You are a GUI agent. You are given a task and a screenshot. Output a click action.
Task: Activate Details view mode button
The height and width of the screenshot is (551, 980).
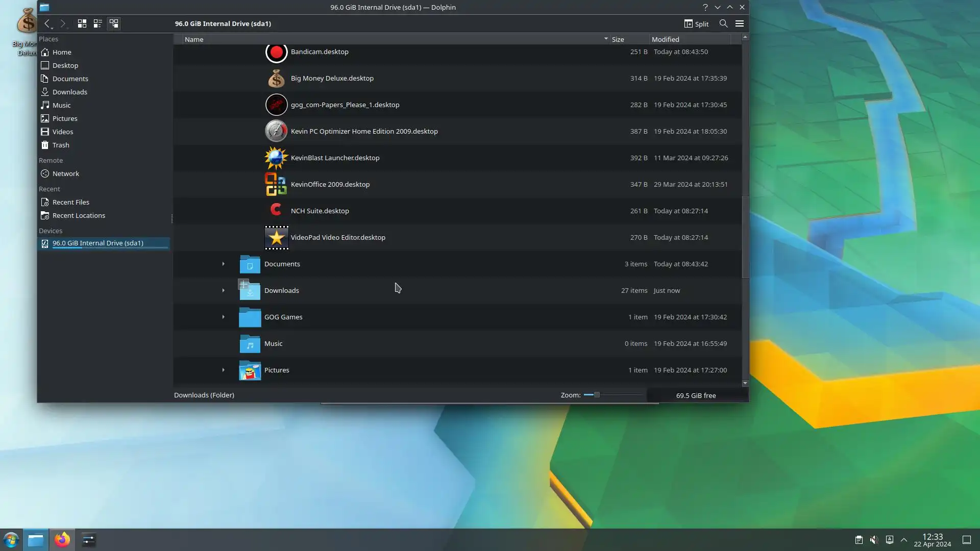pyautogui.click(x=114, y=23)
